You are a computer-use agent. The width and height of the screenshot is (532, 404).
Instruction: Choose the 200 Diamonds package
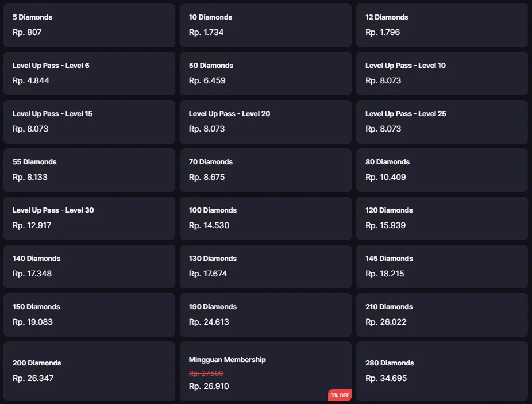[x=89, y=371]
